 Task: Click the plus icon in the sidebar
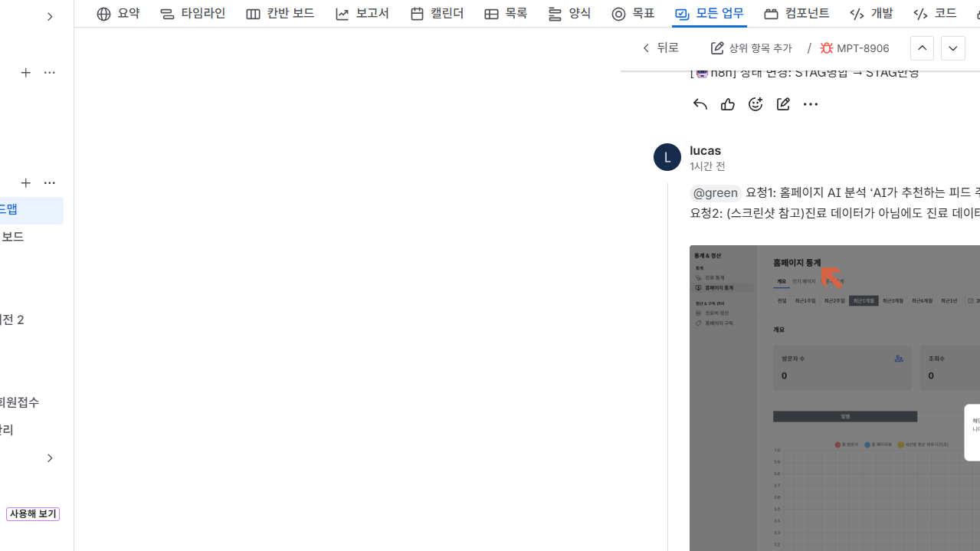coord(26,72)
